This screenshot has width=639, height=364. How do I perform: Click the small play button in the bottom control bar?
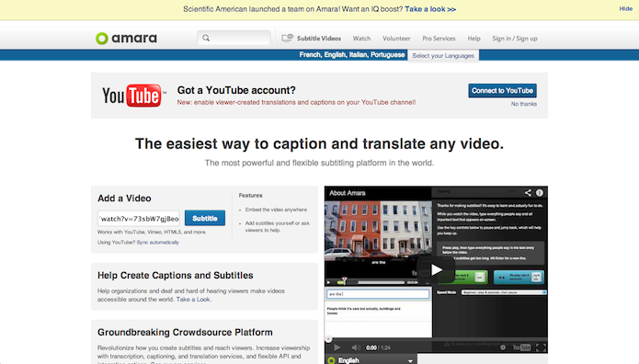click(337, 347)
